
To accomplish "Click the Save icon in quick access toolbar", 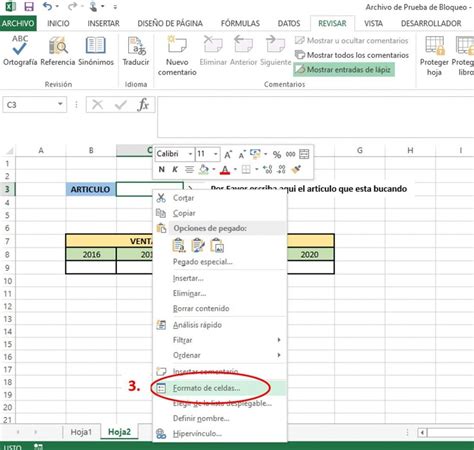I will [x=29, y=6].
